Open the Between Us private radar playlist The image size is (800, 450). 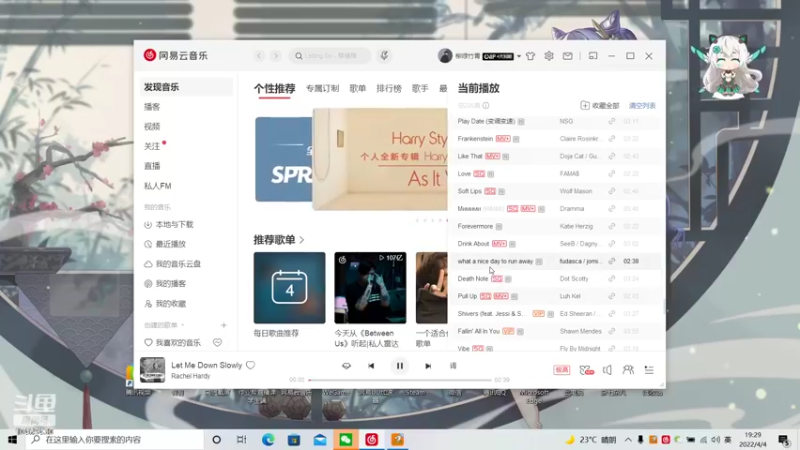[370, 288]
